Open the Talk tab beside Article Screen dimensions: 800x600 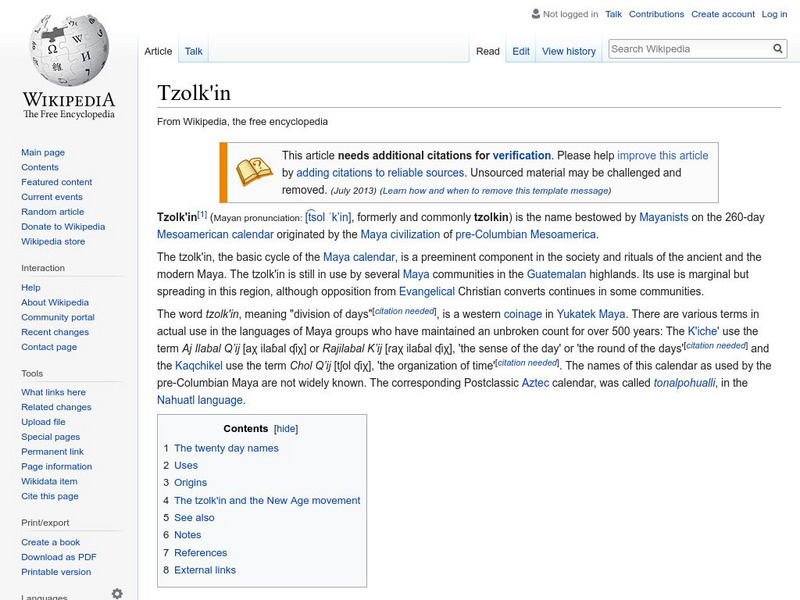[193, 51]
